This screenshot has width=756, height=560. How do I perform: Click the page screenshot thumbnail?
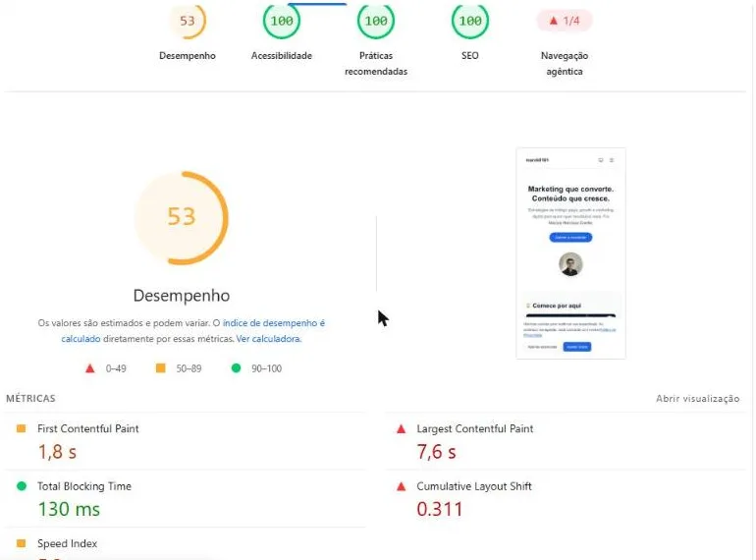[570, 253]
